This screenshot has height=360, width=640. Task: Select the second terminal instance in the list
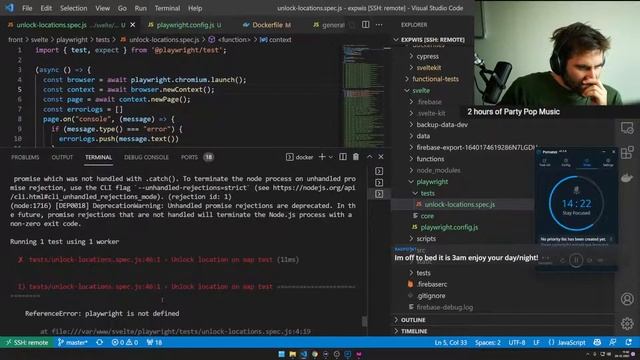click(x=379, y=182)
